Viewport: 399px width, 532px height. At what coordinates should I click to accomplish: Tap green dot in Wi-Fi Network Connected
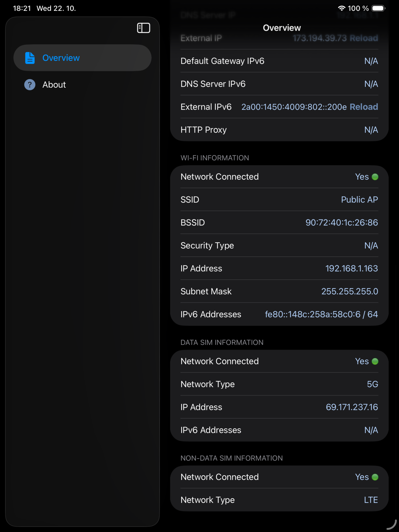click(375, 177)
